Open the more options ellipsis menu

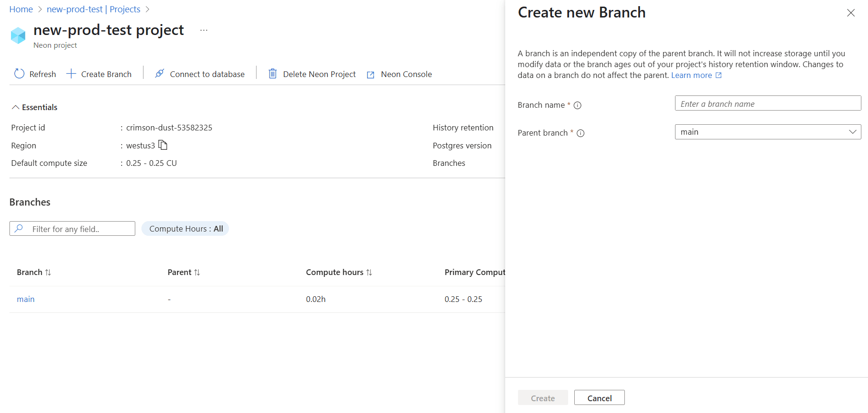[x=204, y=30]
